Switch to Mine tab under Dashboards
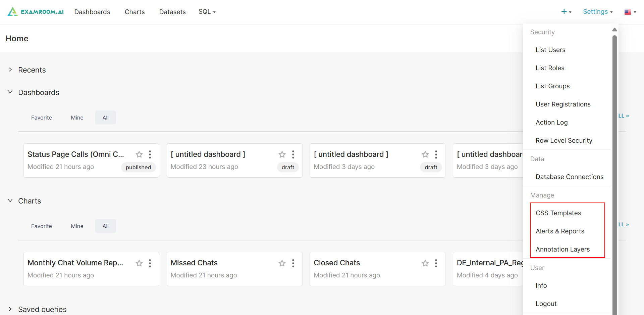This screenshot has width=644, height=315. coord(77,118)
